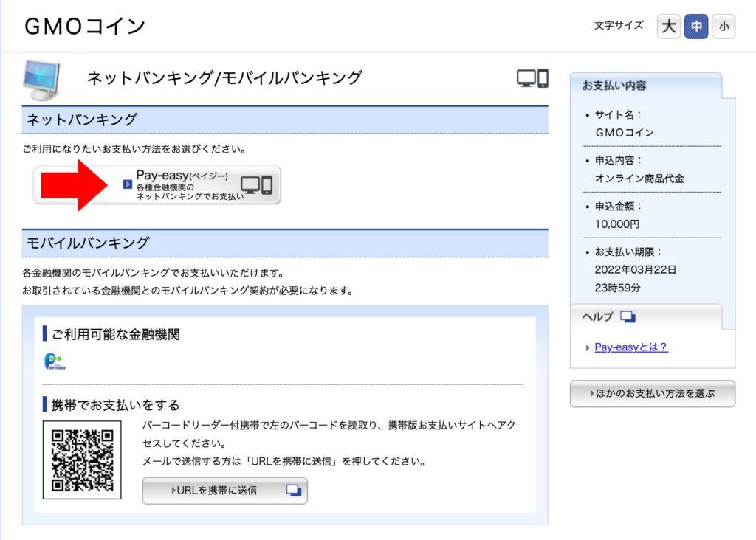Set text size to small (小)

pyautogui.click(x=724, y=27)
